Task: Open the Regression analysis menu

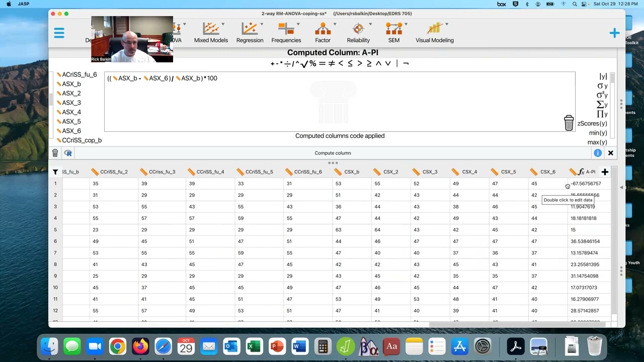Action: click(x=250, y=33)
